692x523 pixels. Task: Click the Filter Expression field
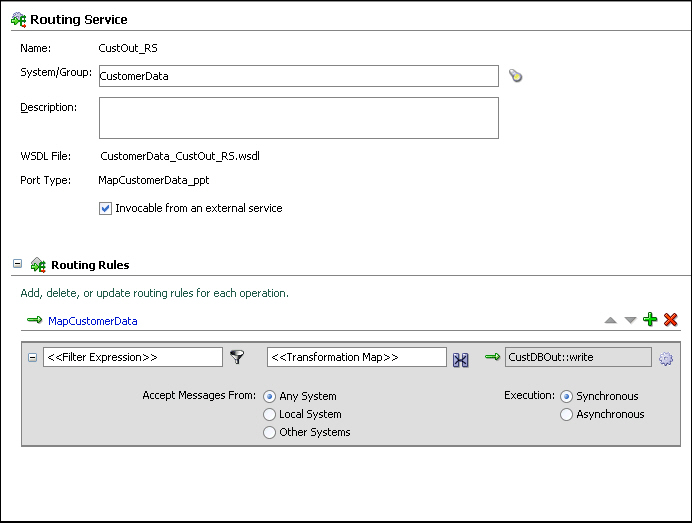click(133, 357)
